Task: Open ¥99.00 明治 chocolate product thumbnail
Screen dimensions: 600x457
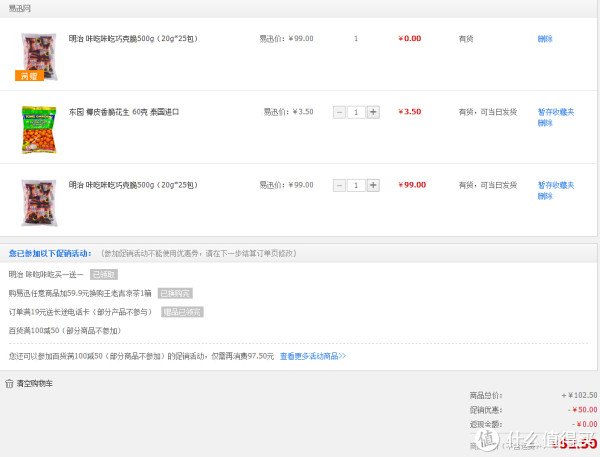Action: point(39,202)
